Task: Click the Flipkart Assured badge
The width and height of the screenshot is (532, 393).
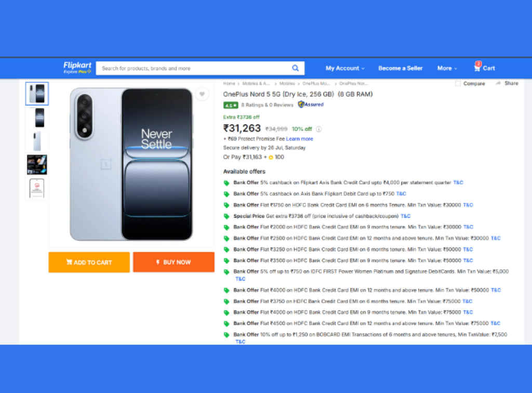Action: 310,104
